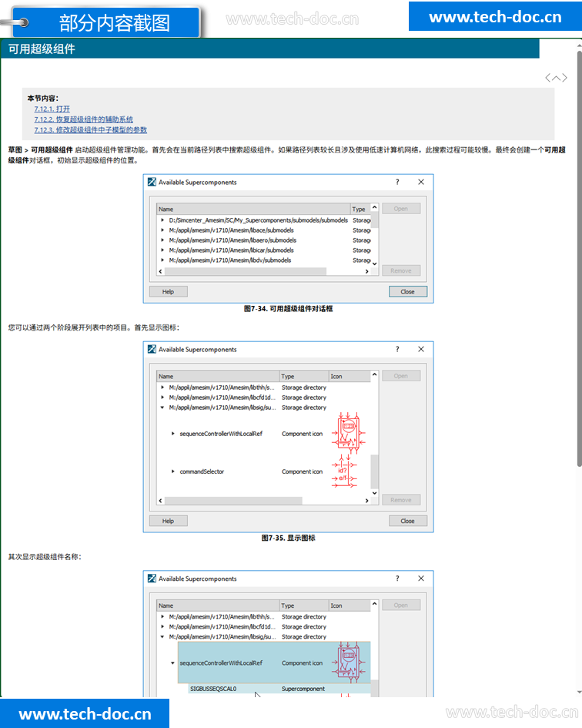
Task: Expand the libdv/submodels directory row
Action: [x=162, y=260]
